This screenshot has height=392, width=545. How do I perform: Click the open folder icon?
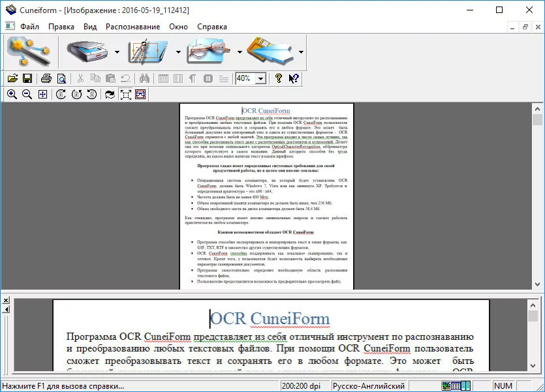tap(12, 78)
